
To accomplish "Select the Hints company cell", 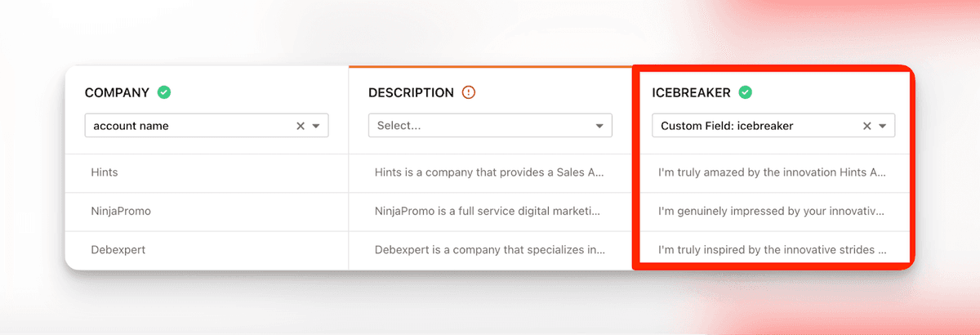I will pyautogui.click(x=105, y=172).
